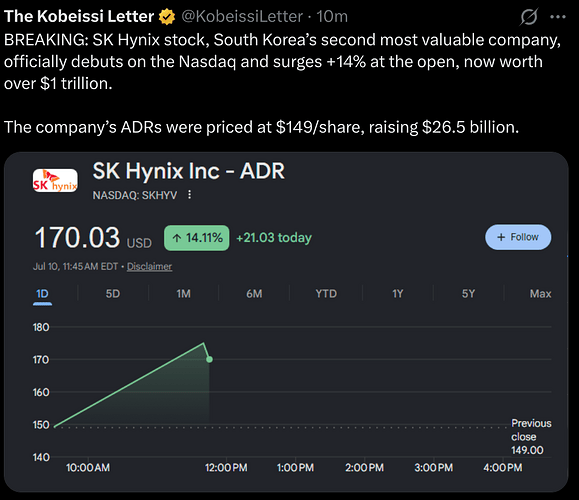Select the YTD chart range
The width and height of the screenshot is (579, 500).
tap(326, 294)
